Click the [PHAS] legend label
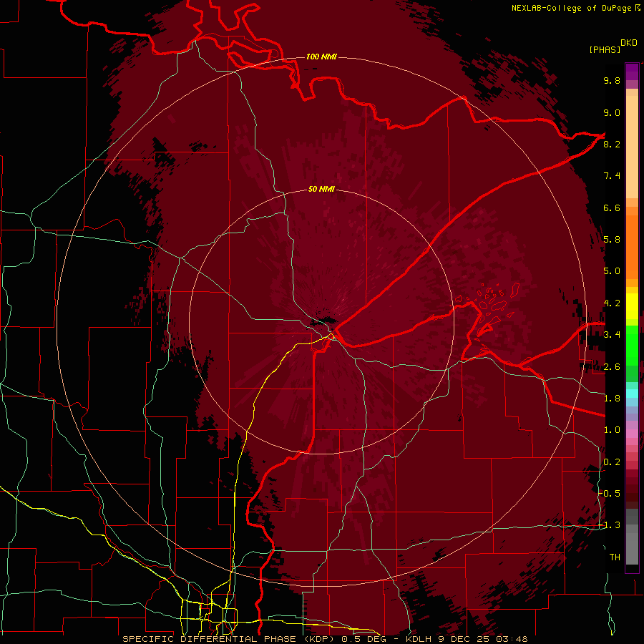This screenshot has width=644, height=644. pyautogui.click(x=605, y=49)
